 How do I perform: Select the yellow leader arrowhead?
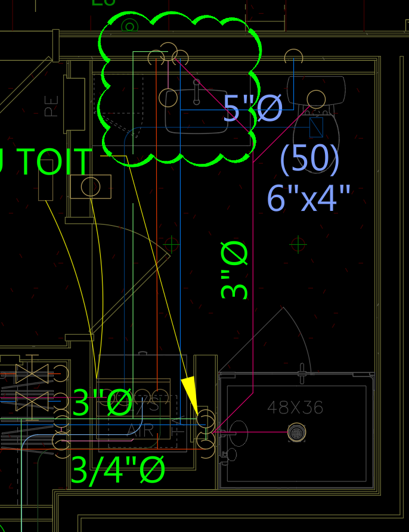[190, 393]
